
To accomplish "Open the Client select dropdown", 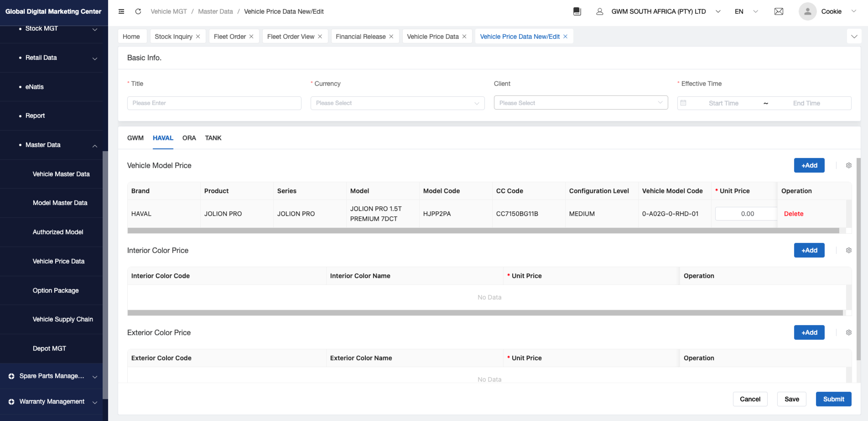I will [581, 103].
